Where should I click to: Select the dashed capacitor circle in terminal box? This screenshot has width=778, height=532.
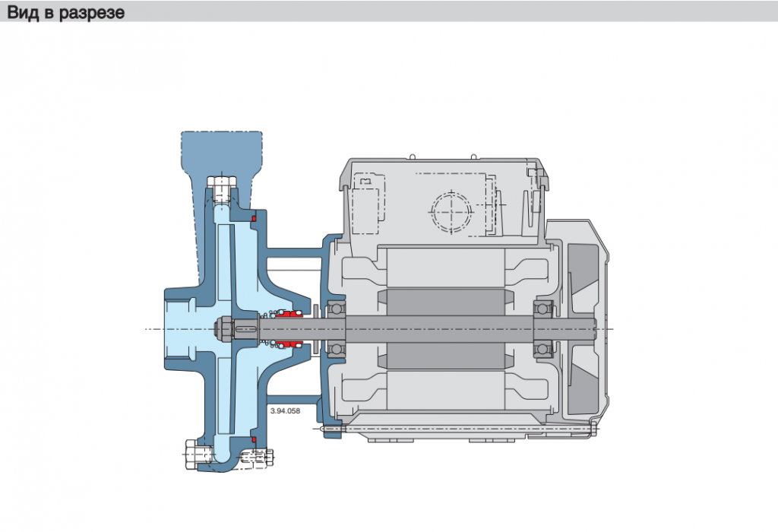[451, 212]
